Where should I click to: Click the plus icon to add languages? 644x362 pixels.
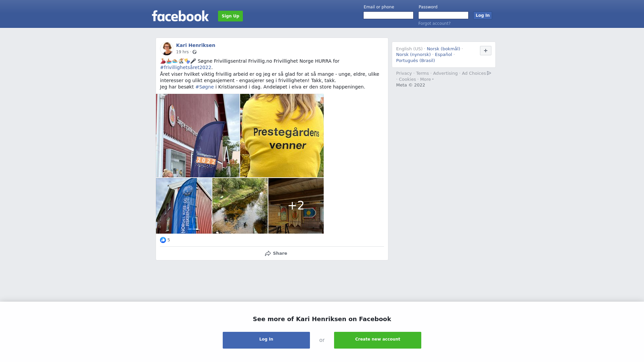pos(486,51)
